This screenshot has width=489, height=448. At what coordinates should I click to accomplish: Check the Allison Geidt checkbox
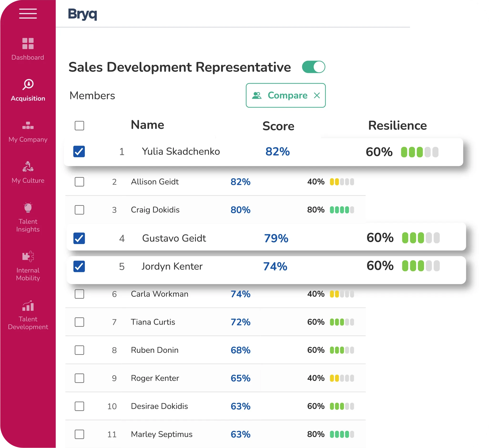click(79, 182)
